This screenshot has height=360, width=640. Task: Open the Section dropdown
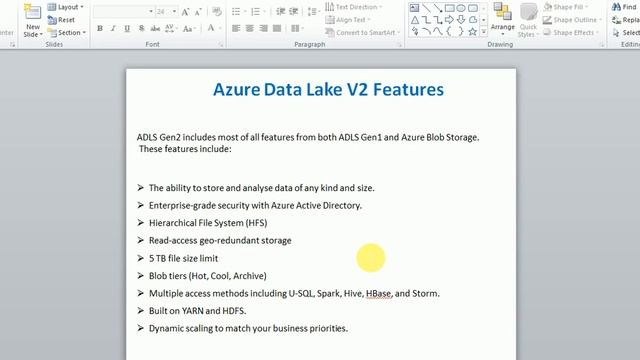pyautogui.click(x=67, y=32)
